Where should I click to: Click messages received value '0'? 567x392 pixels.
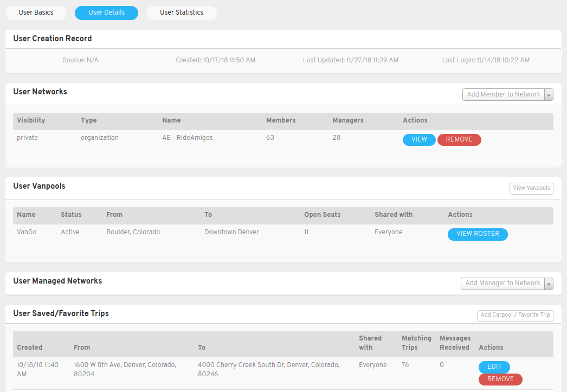pyautogui.click(x=442, y=365)
